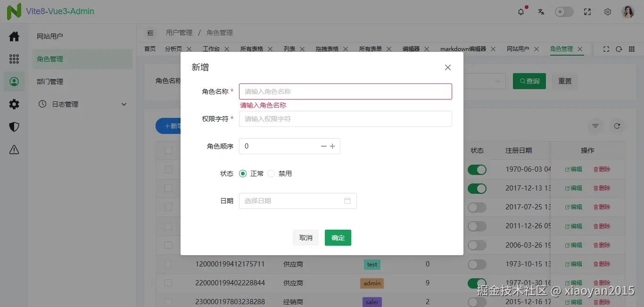Open the notifications bell
The height and width of the screenshot is (307, 644).
pyautogui.click(x=521, y=12)
